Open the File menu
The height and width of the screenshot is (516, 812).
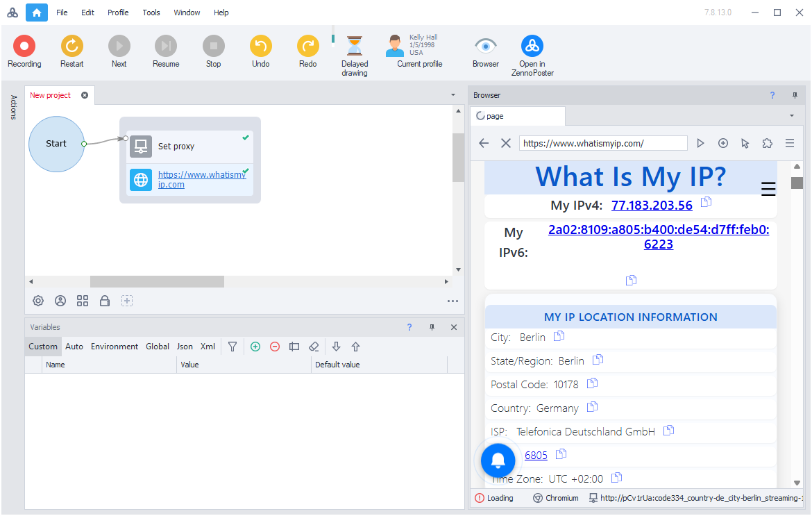click(62, 13)
